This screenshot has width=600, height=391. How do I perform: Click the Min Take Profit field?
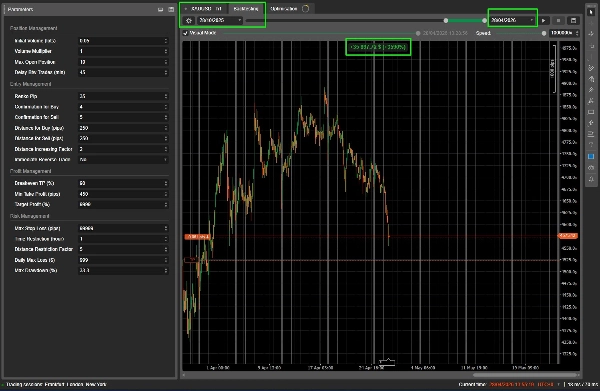(x=123, y=194)
